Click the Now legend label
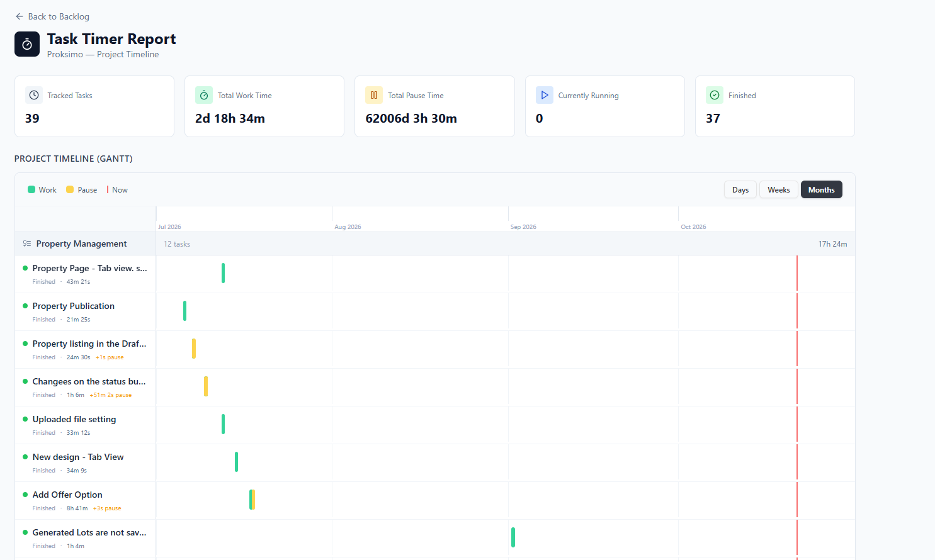The width and height of the screenshot is (935, 560). [120, 189]
